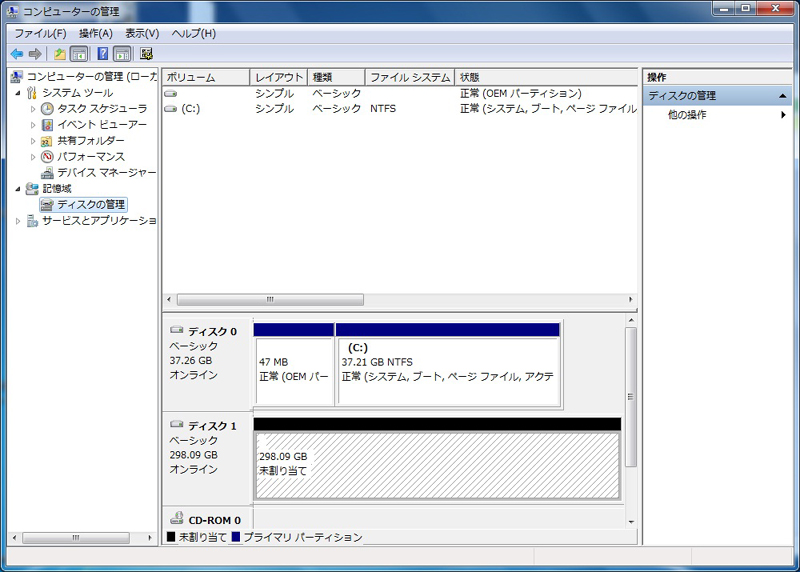Sort by レイアウト column header
Image resolution: width=800 pixels, height=572 pixels.
[x=279, y=78]
